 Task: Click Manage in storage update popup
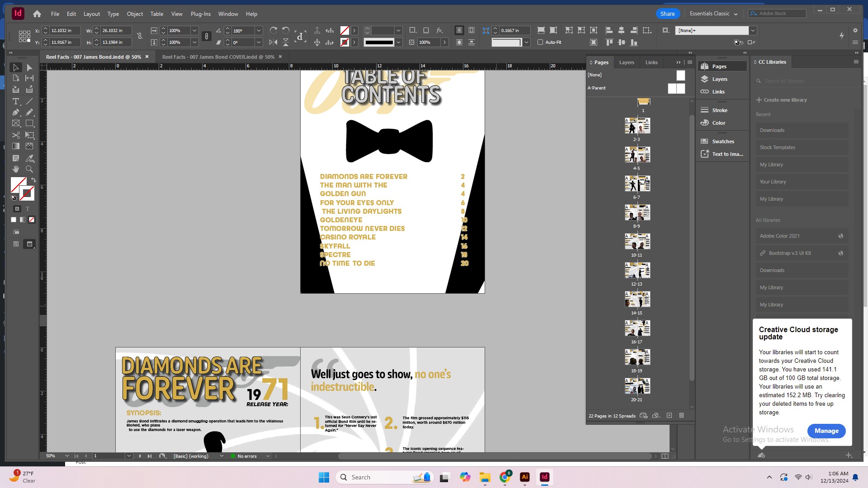(826, 431)
